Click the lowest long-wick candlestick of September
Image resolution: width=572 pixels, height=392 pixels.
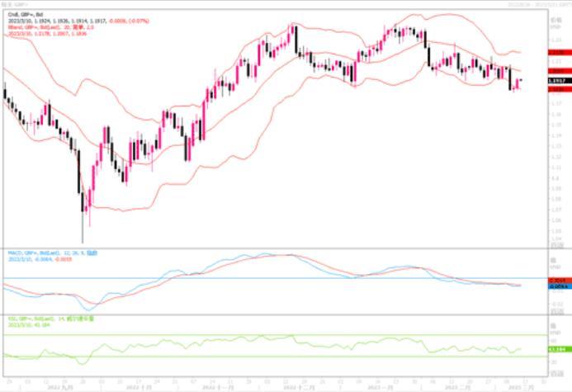83,217
